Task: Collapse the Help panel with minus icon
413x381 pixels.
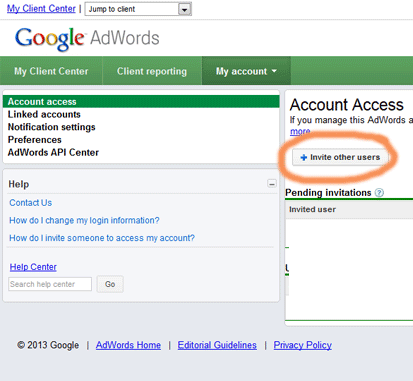Action: [272, 184]
